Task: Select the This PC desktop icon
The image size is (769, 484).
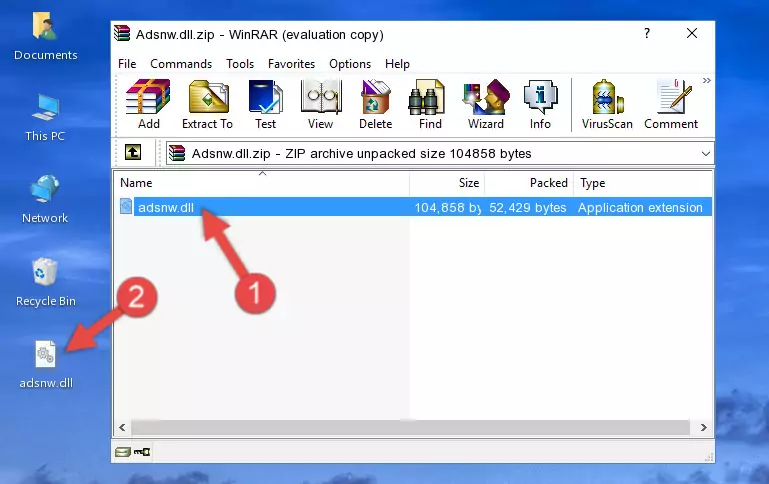Action: tap(45, 118)
